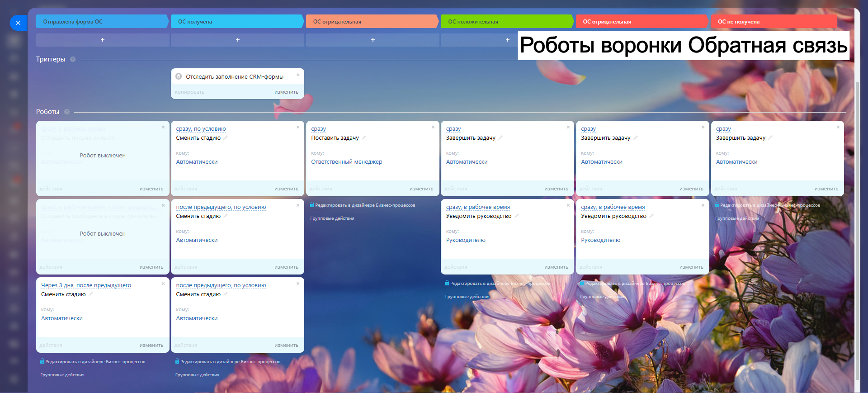Open действия menu on the Поставить задачу robot
The width and height of the screenshot is (868, 393).
pos(321,189)
